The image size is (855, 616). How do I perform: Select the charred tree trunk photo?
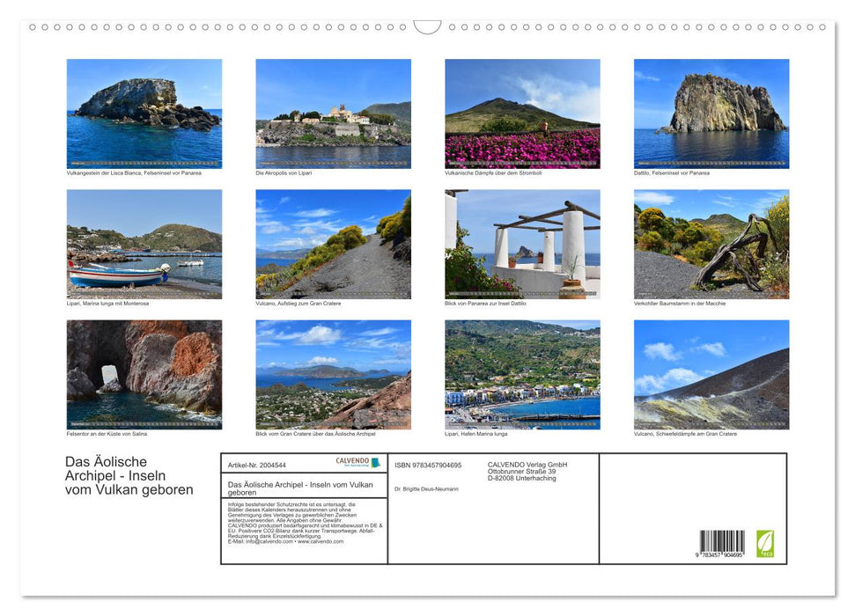click(x=711, y=244)
